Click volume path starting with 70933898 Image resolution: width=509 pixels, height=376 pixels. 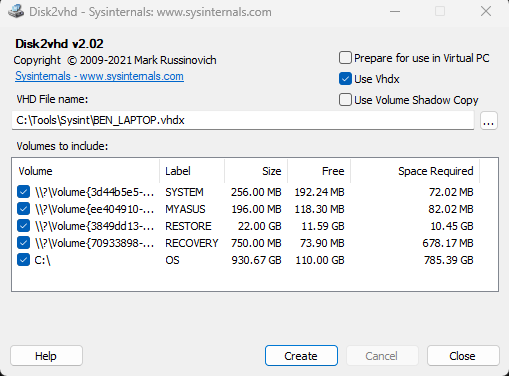click(94, 243)
